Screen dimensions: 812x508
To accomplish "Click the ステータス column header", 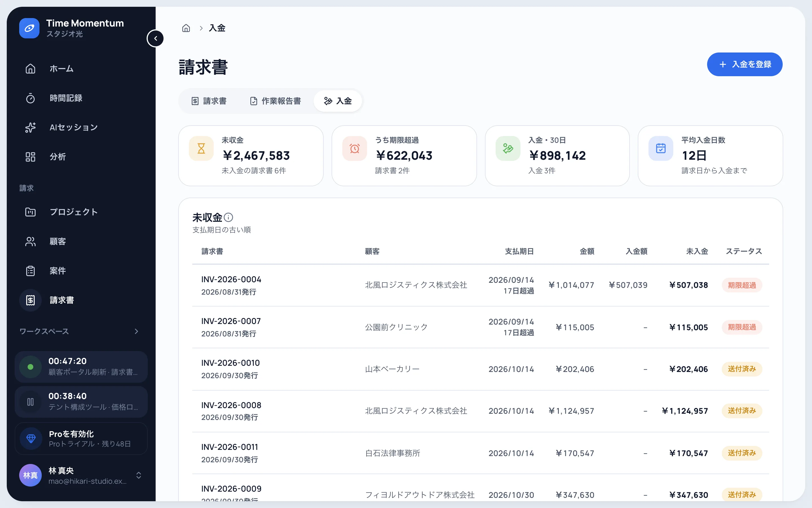I will pyautogui.click(x=744, y=251).
